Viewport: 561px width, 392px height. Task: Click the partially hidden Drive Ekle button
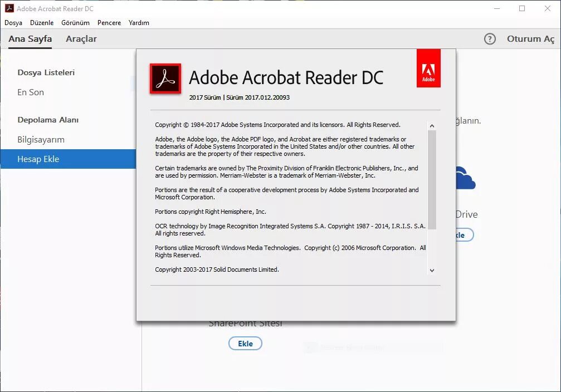pos(465,235)
